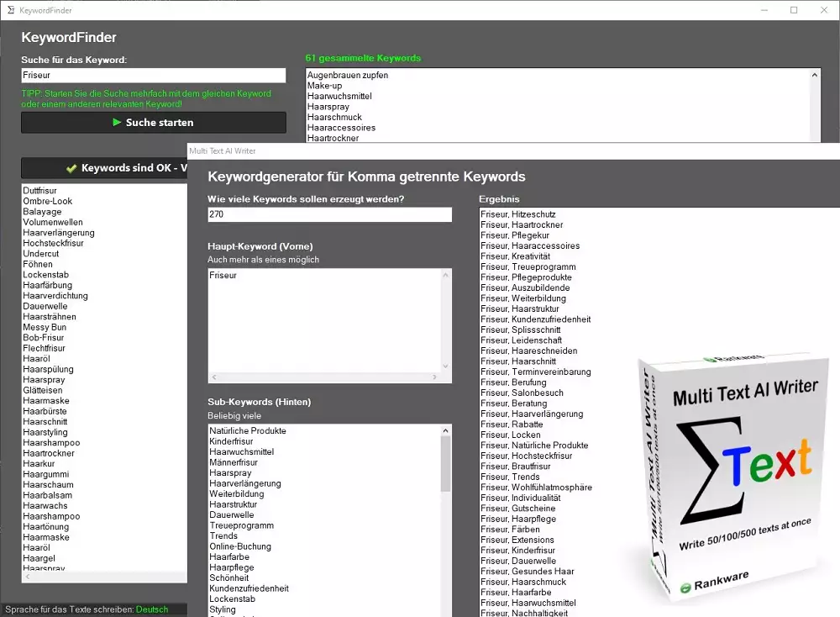Select 'Friseur, Kreativität' in Ergebnis list

[516, 256]
